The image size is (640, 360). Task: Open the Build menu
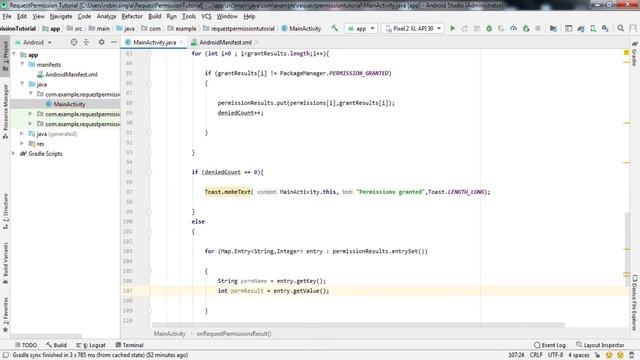(155, 16)
